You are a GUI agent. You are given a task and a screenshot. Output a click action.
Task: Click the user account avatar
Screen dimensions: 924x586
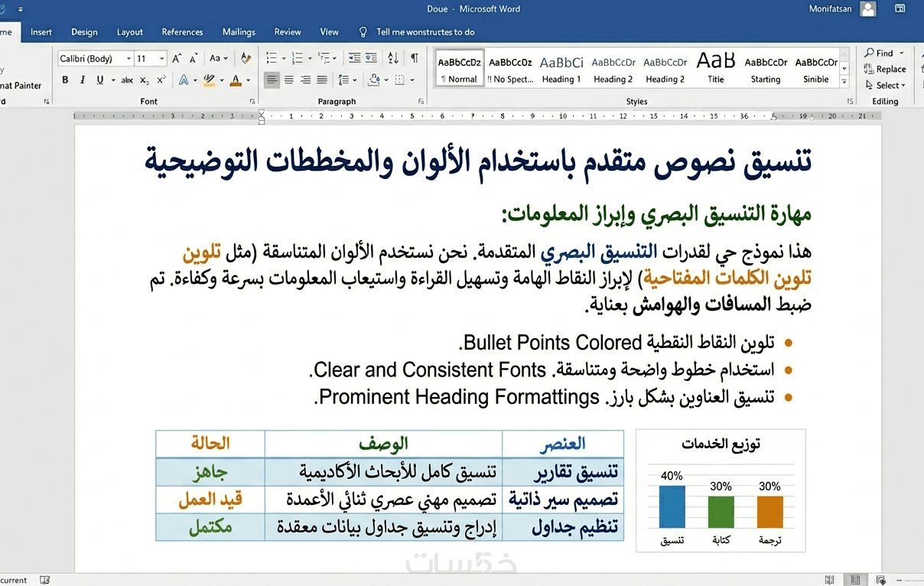pyautogui.click(x=867, y=9)
